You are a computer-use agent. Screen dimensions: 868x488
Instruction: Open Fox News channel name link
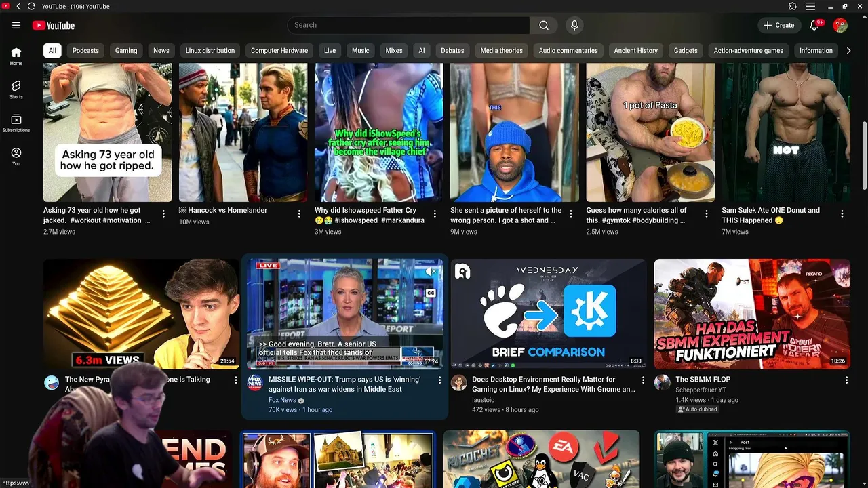282,400
